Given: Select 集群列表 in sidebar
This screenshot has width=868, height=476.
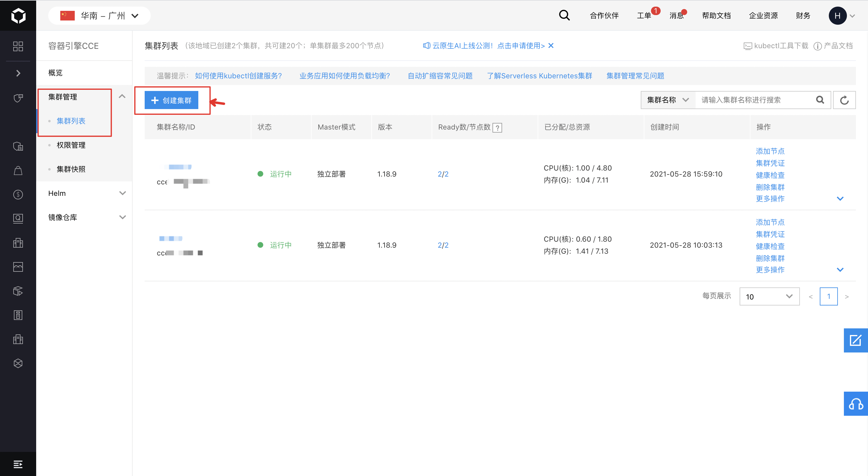Looking at the screenshot, I should coord(71,121).
